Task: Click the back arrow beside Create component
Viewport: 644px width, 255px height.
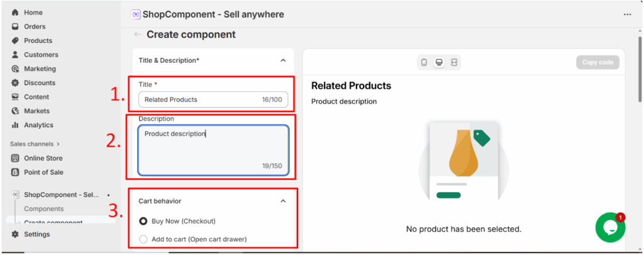Action: 137,35
